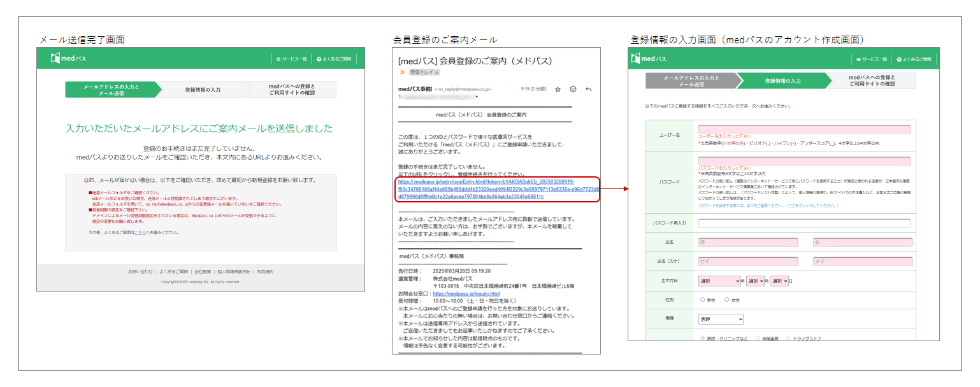Screen dimensions: 980x387
Task: Click the 名 field in the 氏名 row
Action: click(861, 243)
